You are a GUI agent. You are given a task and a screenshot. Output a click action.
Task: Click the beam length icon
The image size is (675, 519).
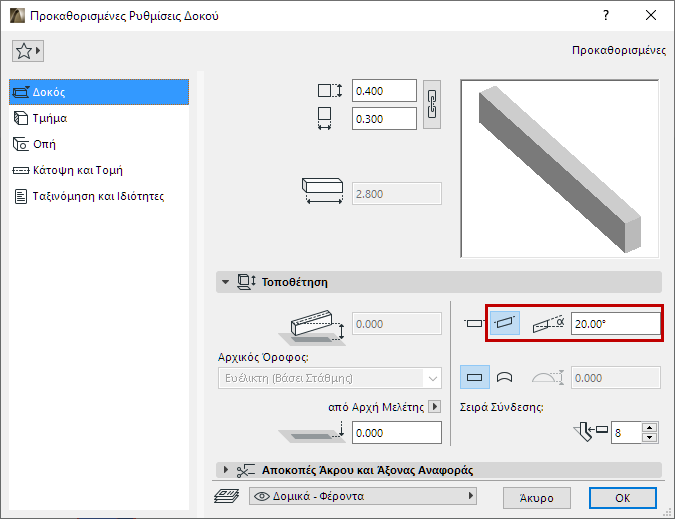[x=322, y=190]
